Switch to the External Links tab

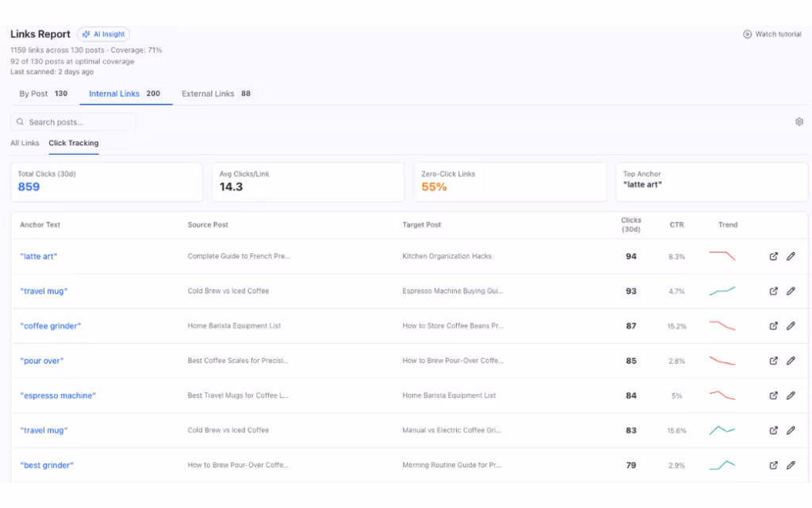pyautogui.click(x=216, y=94)
